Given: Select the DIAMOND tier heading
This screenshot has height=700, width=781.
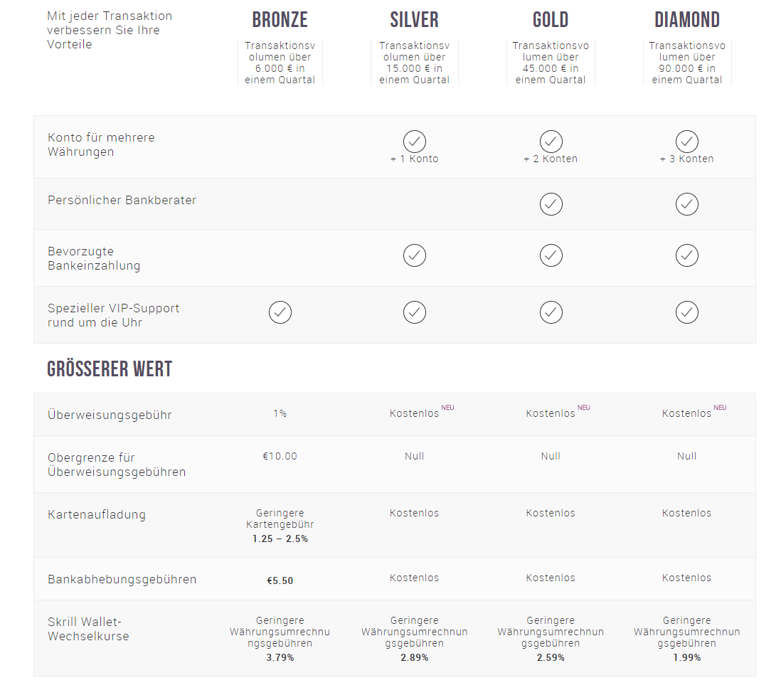Looking at the screenshot, I should click(687, 20).
